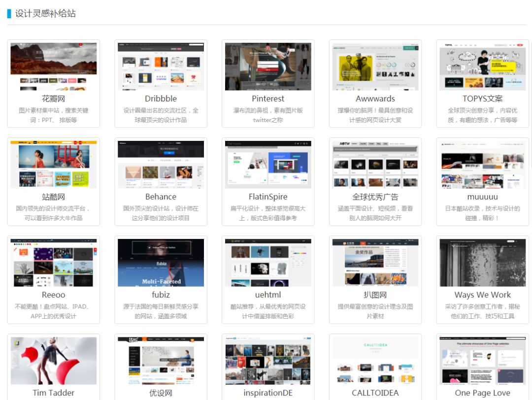Select the 花瓣网 description about 图片素材集中站

coord(54,115)
